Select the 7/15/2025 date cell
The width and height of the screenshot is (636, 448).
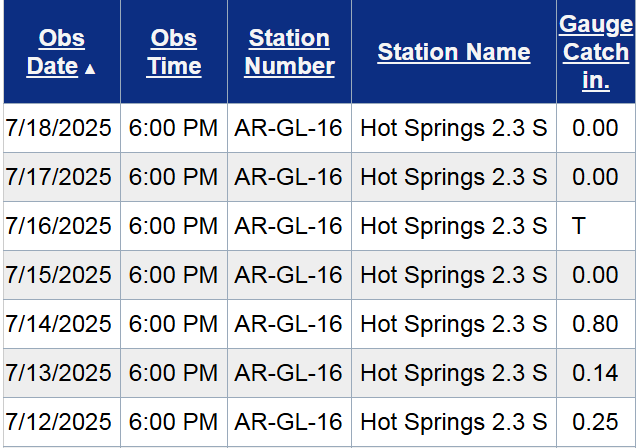pos(59,275)
